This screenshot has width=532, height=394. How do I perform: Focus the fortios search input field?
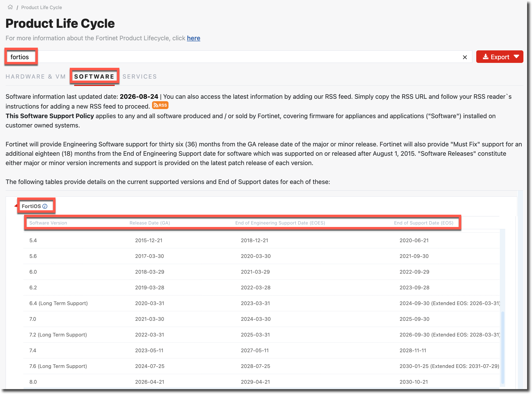point(238,57)
